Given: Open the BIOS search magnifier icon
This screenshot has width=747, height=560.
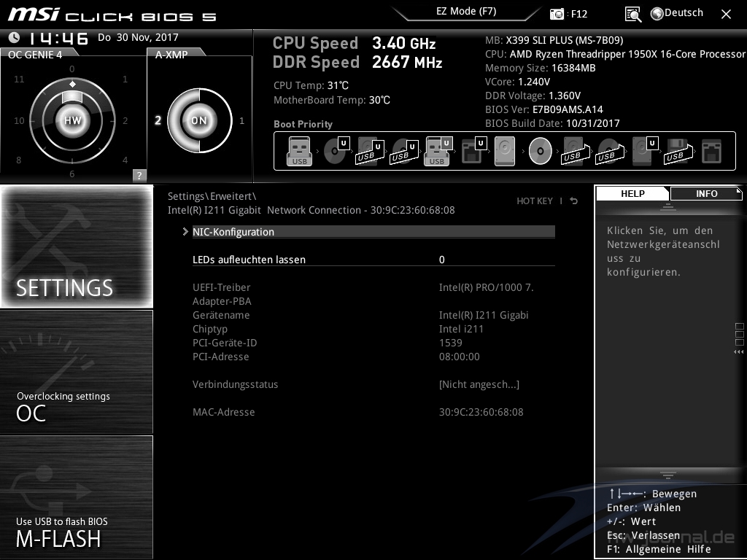Looking at the screenshot, I should [x=632, y=15].
